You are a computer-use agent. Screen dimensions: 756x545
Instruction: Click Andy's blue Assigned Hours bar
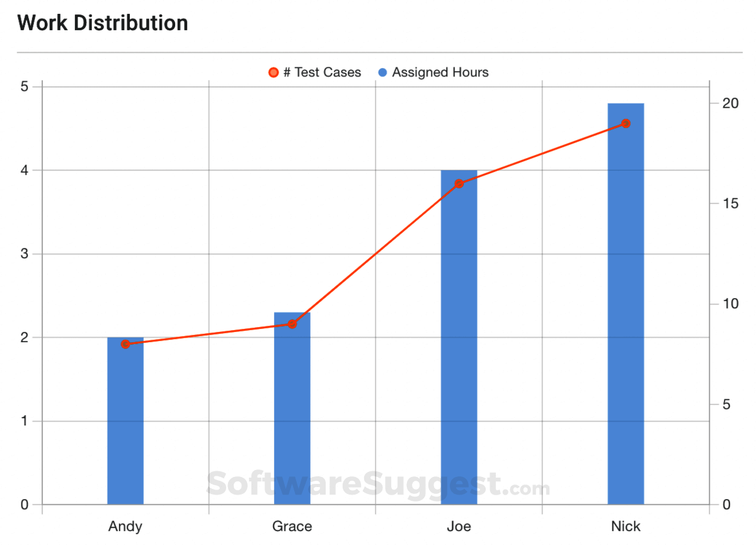pyautogui.click(x=125, y=428)
